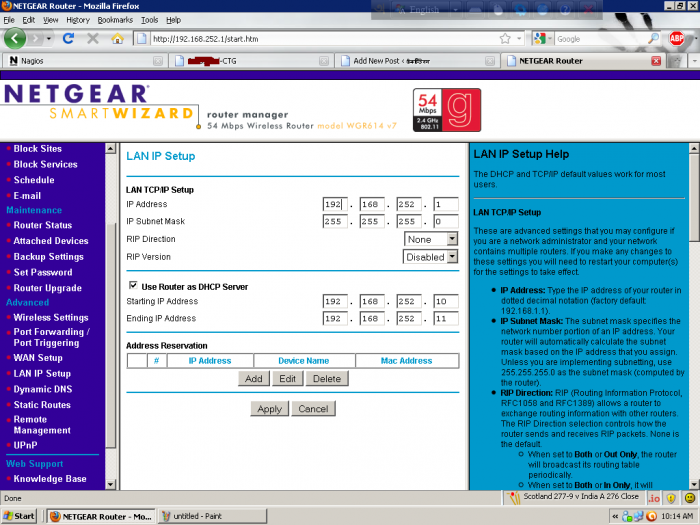Open the RIP Direction dropdown

(x=431, y=239)
